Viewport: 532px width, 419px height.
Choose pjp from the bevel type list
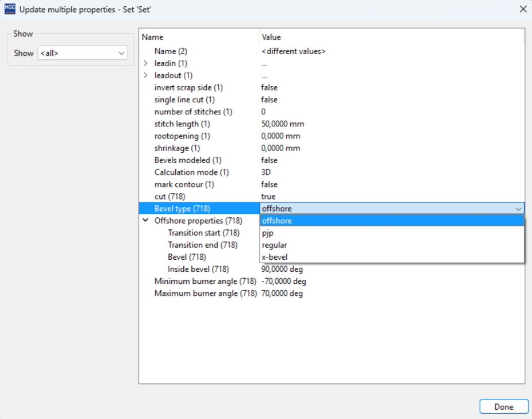pyautogui.click(x=267, y=233)
